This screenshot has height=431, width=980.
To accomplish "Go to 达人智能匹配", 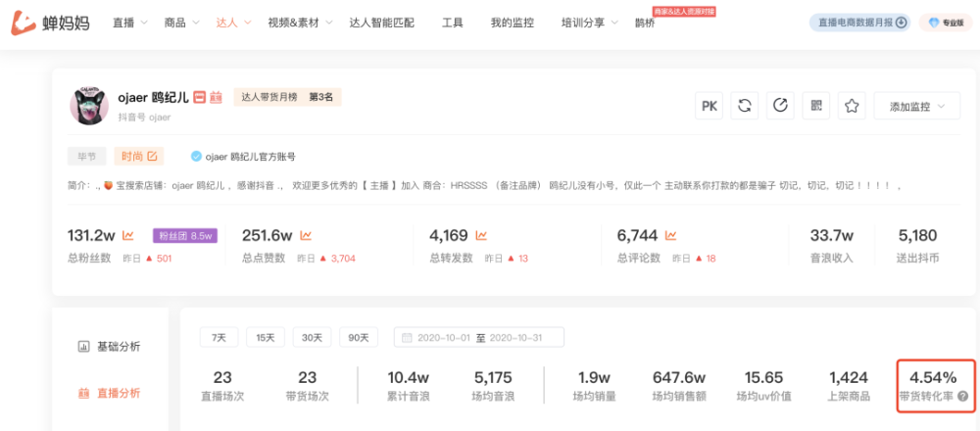I will point(382,24).
